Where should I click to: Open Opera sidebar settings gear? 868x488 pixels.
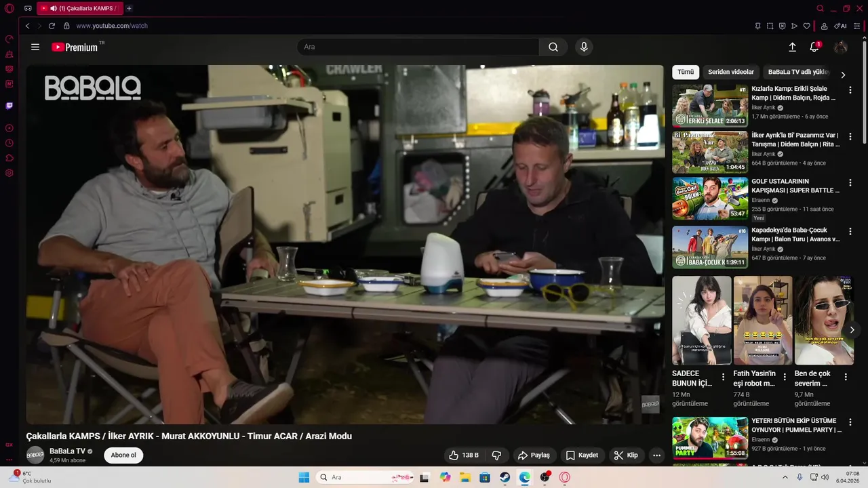pos(9,173)
